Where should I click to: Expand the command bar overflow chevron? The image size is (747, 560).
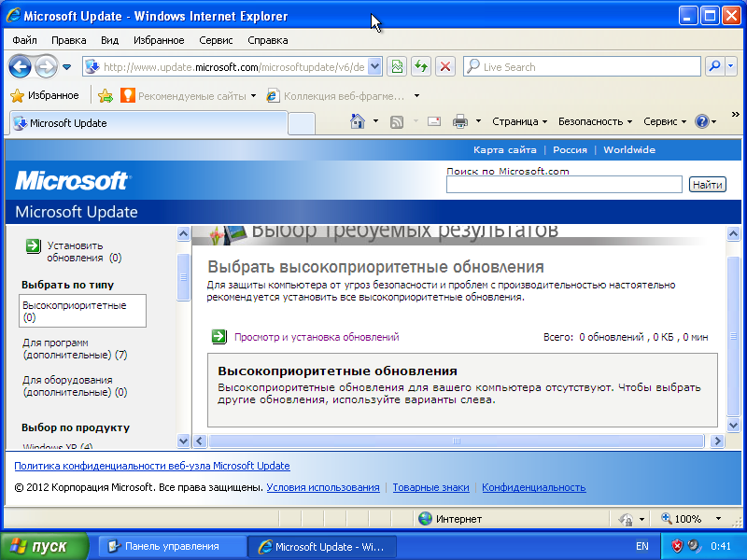point(735,115)
